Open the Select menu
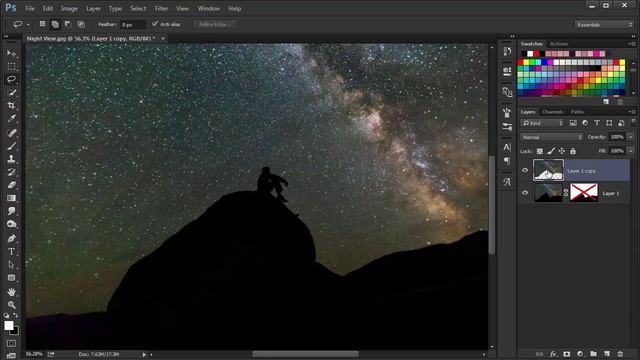The image size is (640, 360). point(138,8)
